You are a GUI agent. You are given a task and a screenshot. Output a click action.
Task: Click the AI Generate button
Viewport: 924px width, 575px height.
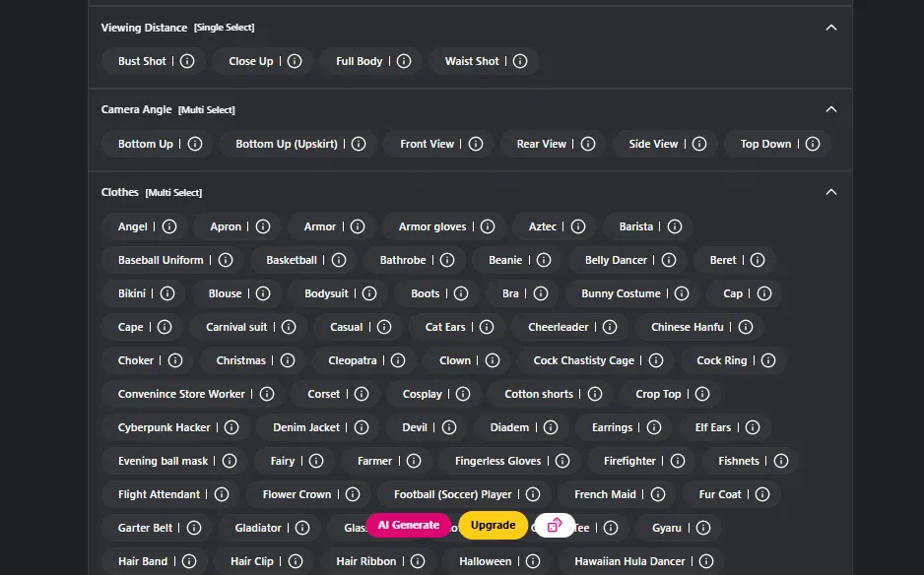(x=409, y=526)
